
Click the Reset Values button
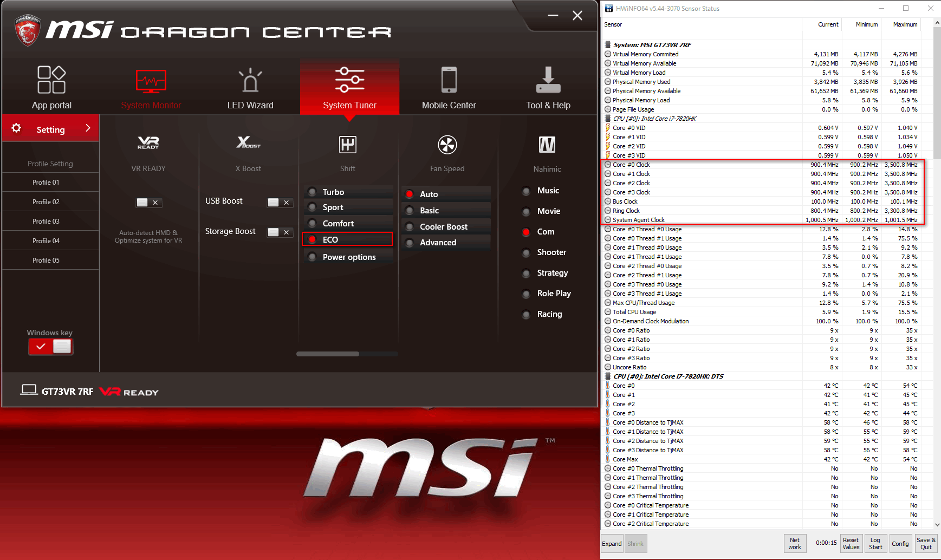(851, 543)
